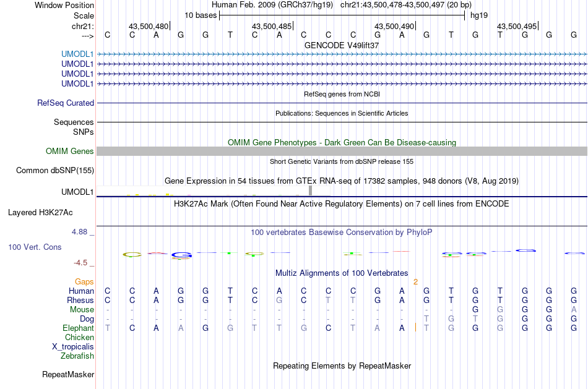Open the RefSeq Curated track label
Viewport: 588px width, 389px height.
66,103
